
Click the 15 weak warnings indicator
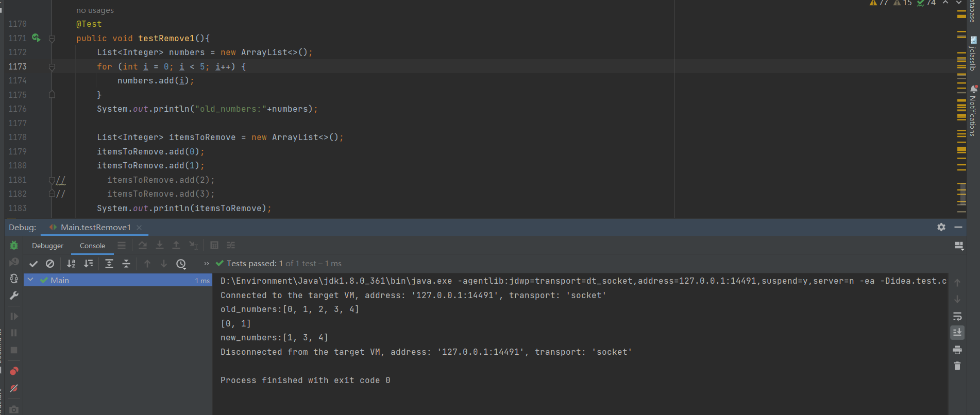[x=903, y=3]
